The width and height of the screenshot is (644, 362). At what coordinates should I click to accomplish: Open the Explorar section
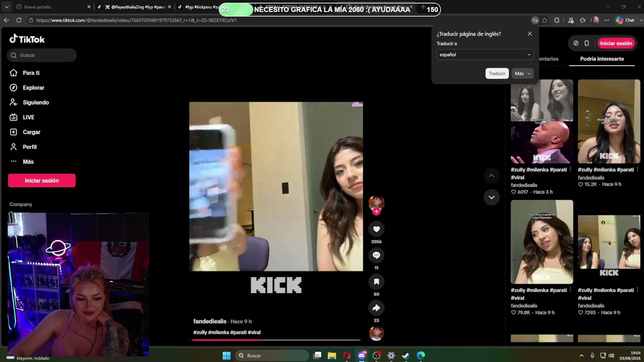click(x=27, y=87)
